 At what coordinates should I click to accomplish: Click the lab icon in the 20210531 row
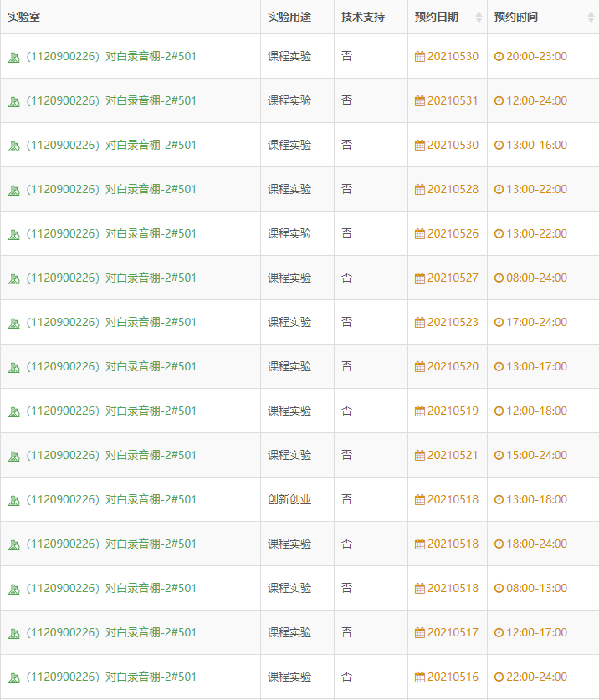click(14, 102)
